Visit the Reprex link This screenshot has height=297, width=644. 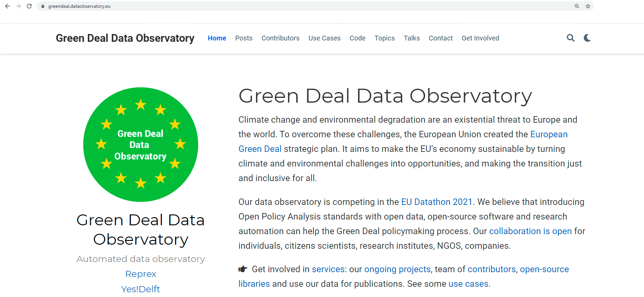point(140,274)
